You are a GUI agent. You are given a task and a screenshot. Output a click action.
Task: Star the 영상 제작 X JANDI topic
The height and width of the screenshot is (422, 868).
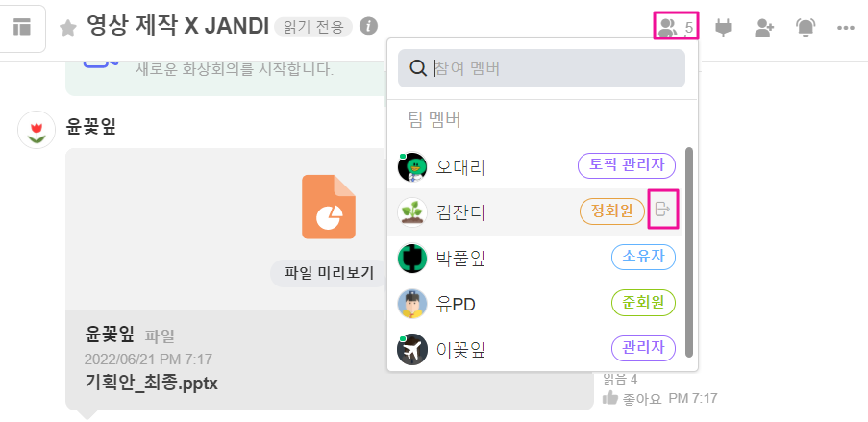(x=68, y=27)
